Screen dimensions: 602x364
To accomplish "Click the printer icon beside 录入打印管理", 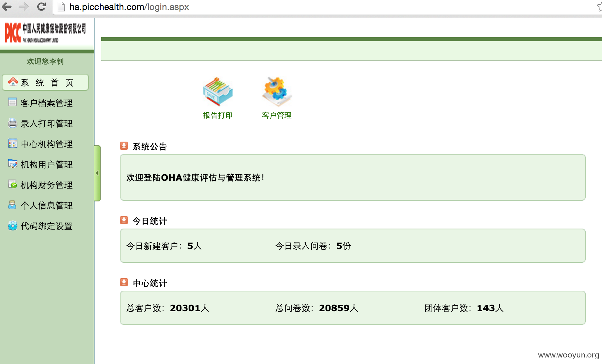I will [13, 123].
